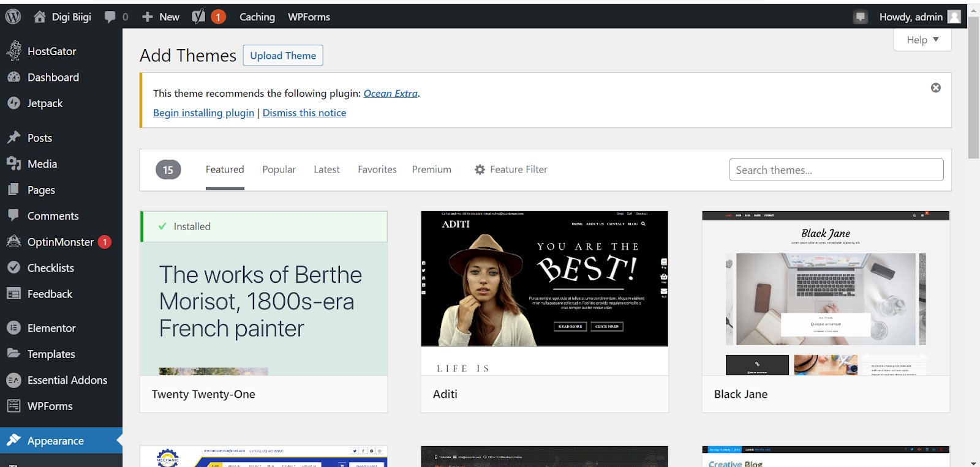Open the Elementor sidebar icon
This screenshot has width=980, height=467.
13,328
